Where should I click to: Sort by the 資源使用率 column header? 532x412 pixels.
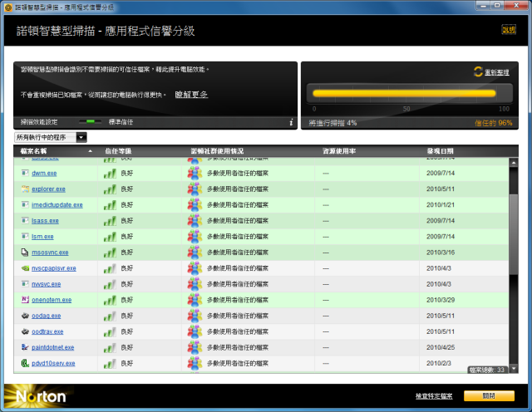coord(339,151)
